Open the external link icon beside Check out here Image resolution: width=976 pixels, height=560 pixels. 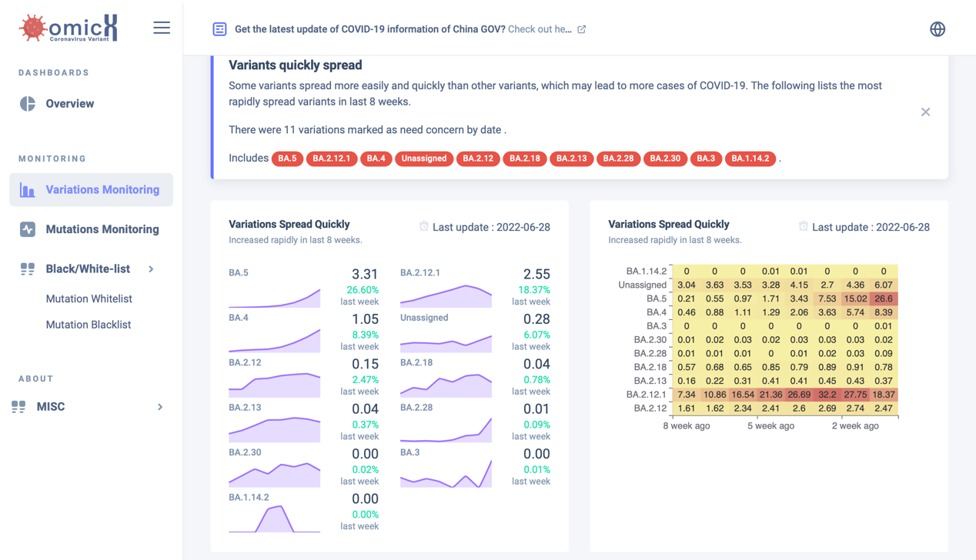[x=582, y=29]
